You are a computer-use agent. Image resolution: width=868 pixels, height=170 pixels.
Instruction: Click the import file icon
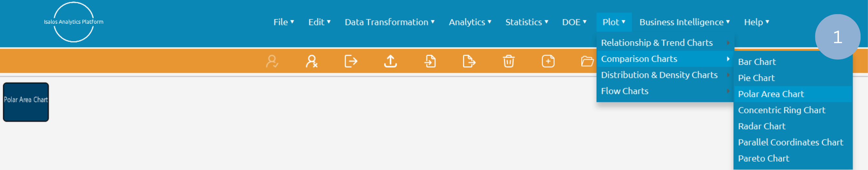430,61
